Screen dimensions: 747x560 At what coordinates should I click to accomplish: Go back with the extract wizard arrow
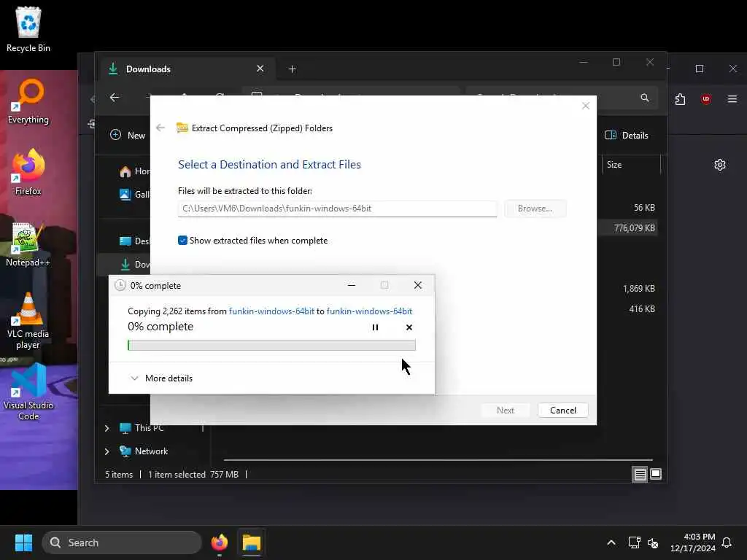tap(160, 128)
